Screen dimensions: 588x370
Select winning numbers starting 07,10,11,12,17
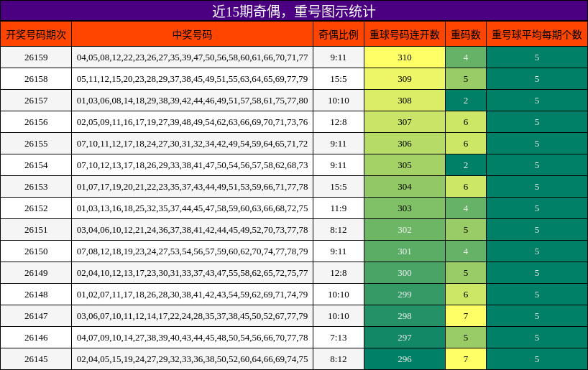pyautogui.click(x=193, y=144)
